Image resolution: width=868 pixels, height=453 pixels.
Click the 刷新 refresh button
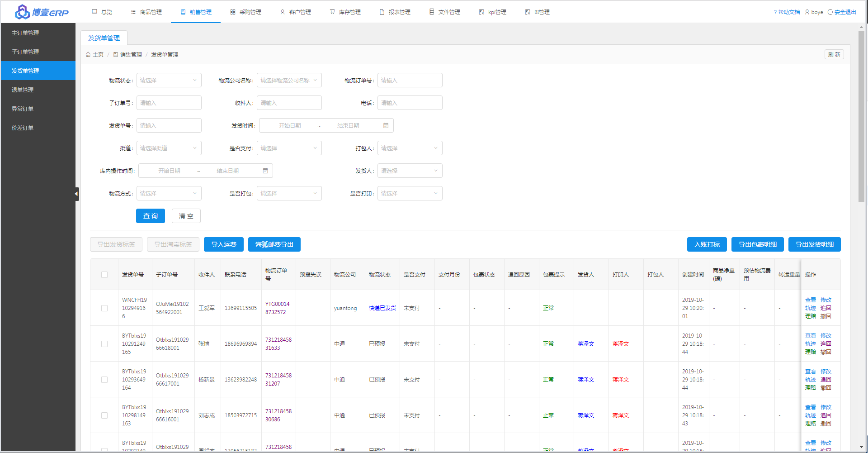[834, 54]
